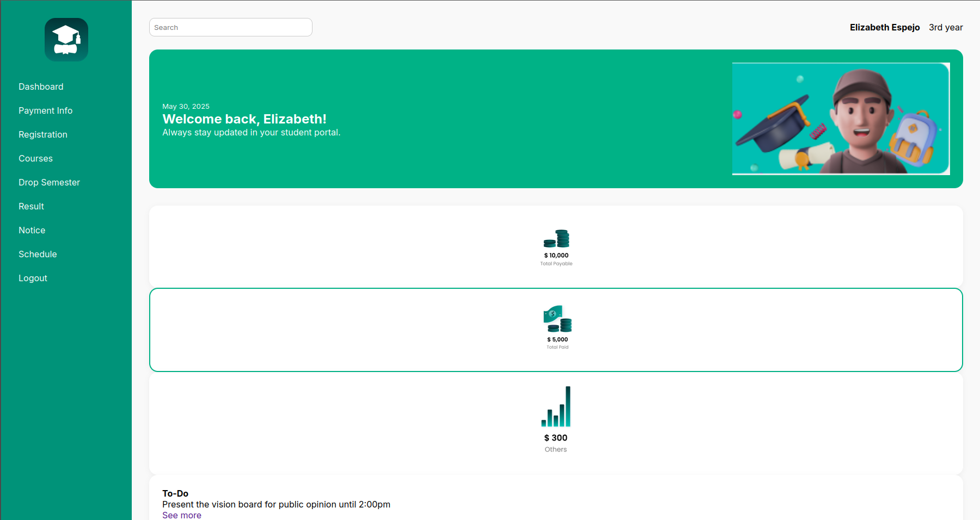This screenshot has width=980, height=520.
Task: Open the Registration menu item
Action: (43, 134)
